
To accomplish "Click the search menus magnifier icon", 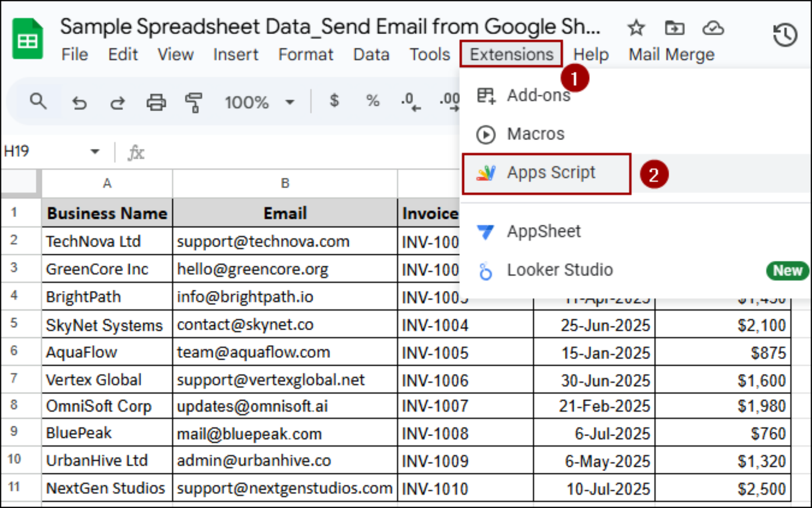I will (x=38, y=102).
